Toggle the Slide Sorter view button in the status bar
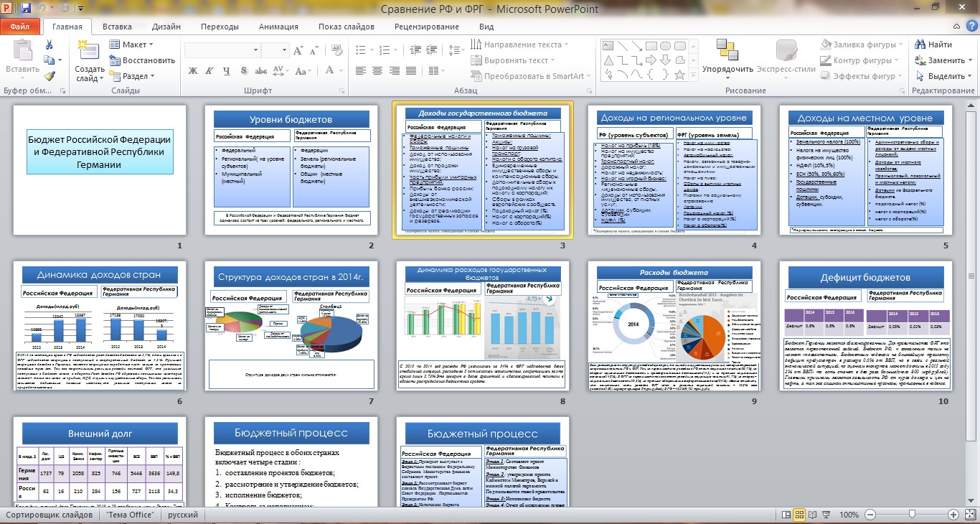Screen dimensions: 980x524 coord(800,515)
